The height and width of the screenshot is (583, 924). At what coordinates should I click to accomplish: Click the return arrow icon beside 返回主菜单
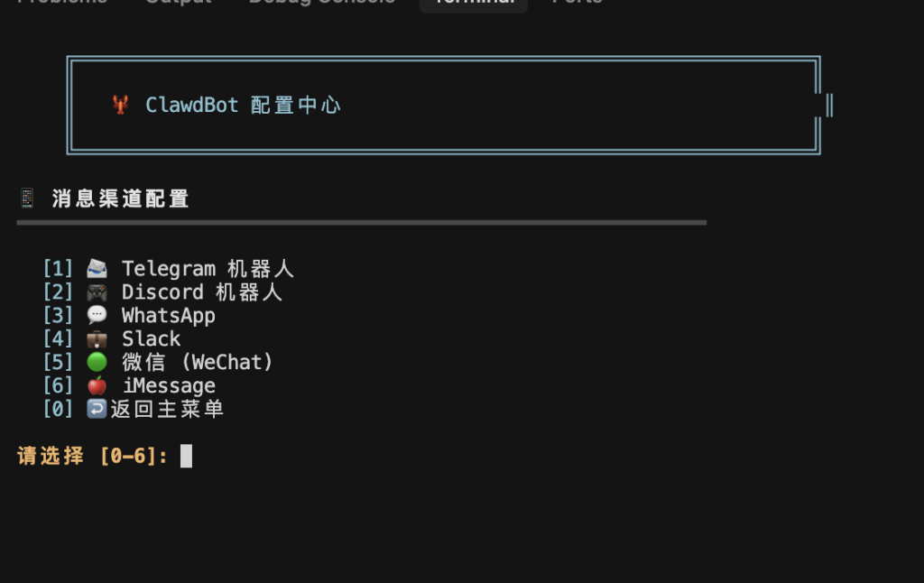[97, 408]
